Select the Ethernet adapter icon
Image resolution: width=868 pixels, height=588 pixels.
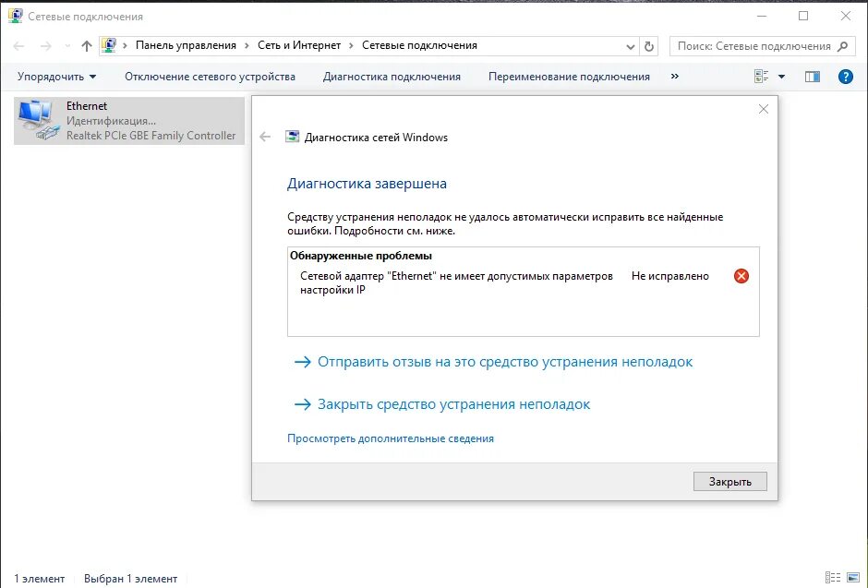click(x=38, y=119)
